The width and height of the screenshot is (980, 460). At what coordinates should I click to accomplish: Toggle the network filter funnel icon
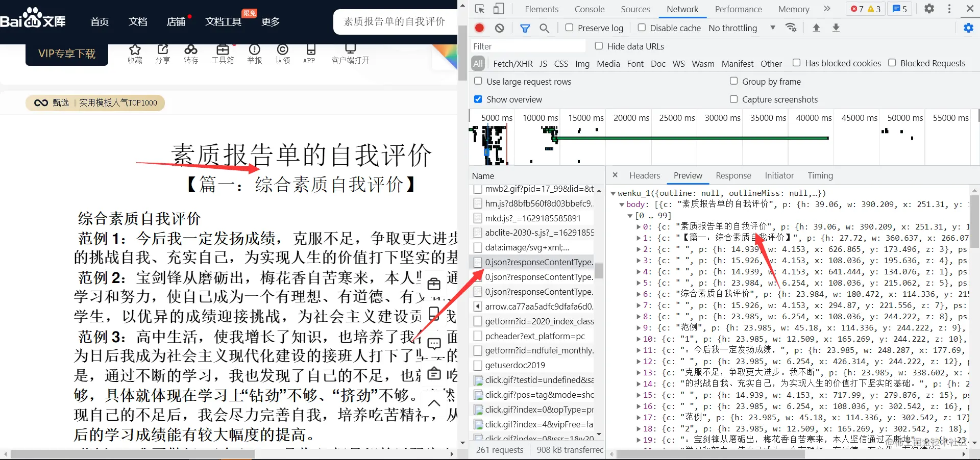pos(525,28)
